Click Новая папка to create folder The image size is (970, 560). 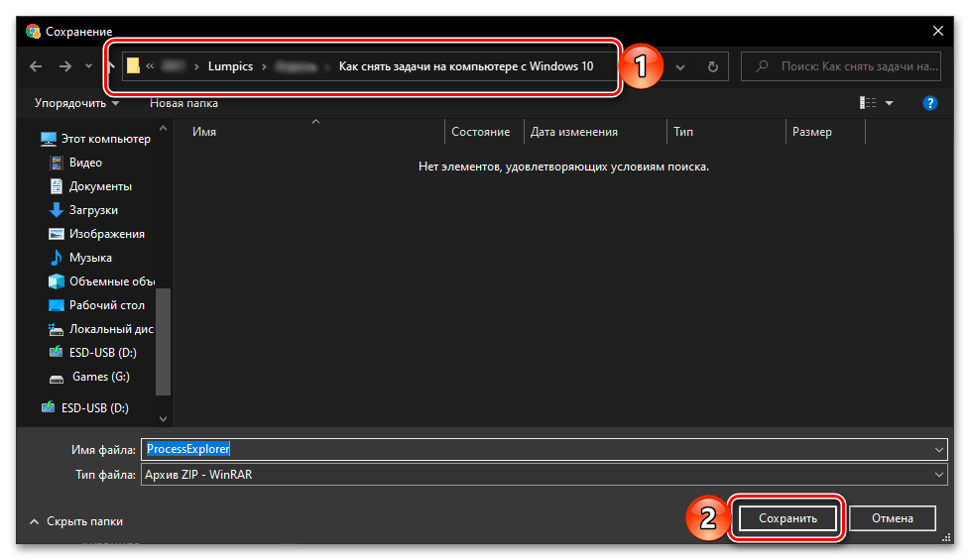[183, 103]
